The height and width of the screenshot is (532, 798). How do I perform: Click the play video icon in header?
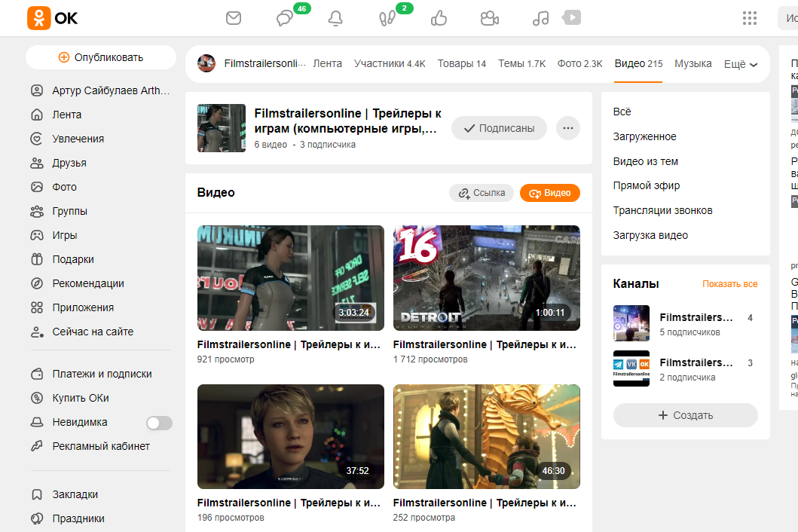click(x=571, y=18)
